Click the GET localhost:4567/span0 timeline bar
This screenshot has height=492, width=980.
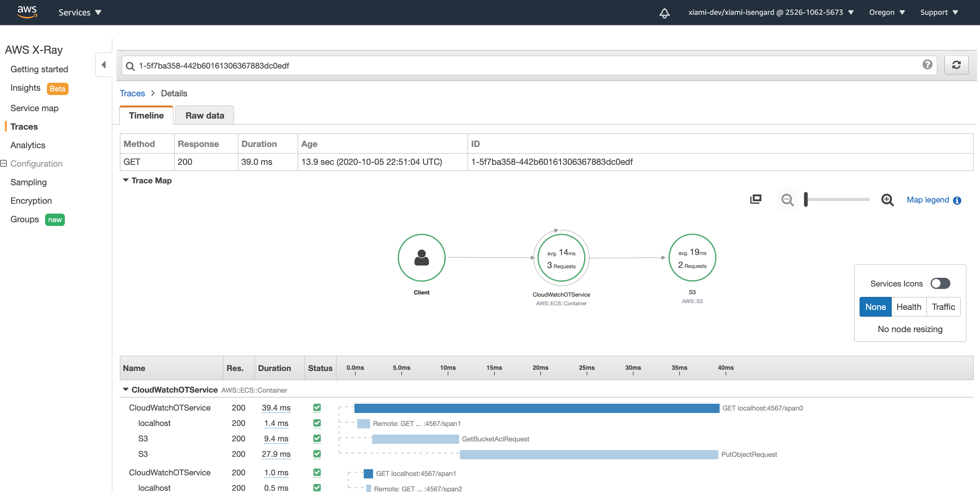536,408
